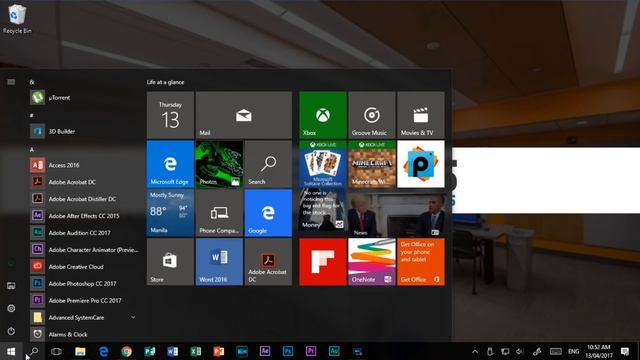Open the PicsArt tile
The height and width of the screenshot is (360, 640).
pos(421,164)
